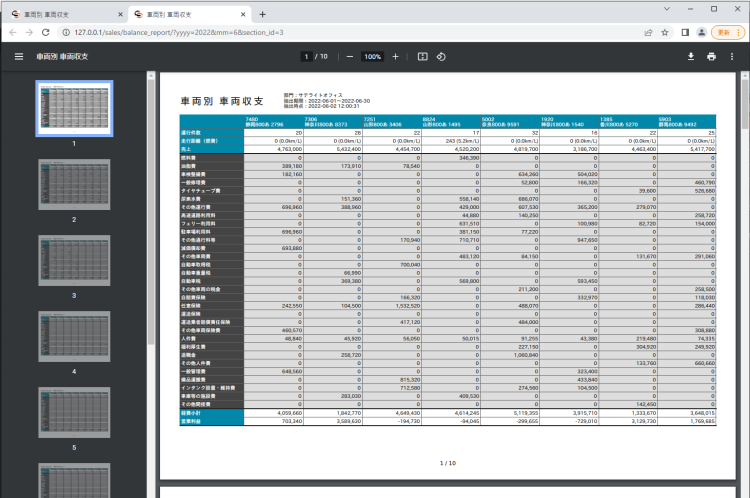Print the vehicle balance report

pos(711,57)
